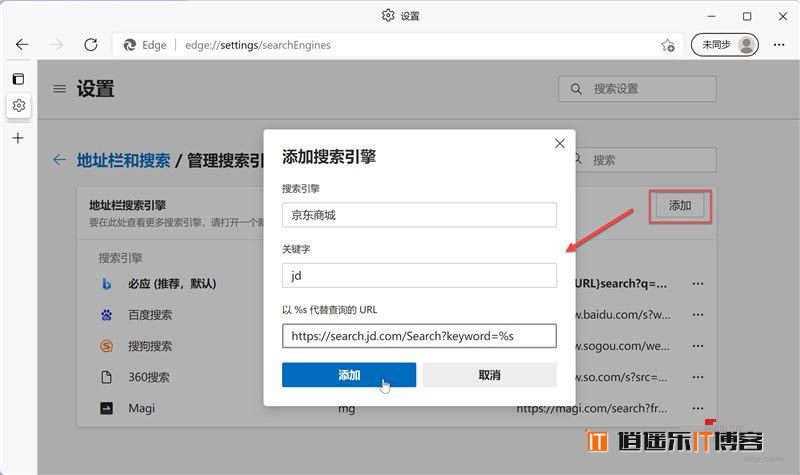800x475 pixels.
Task: Click the 搜索设置 search field
Action: click(x=637, y=89)
